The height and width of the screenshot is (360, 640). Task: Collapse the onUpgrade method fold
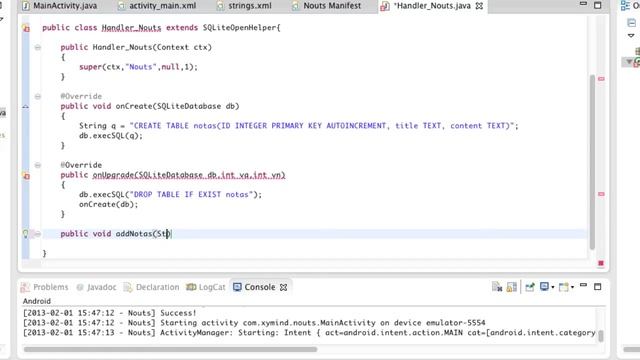38,165
